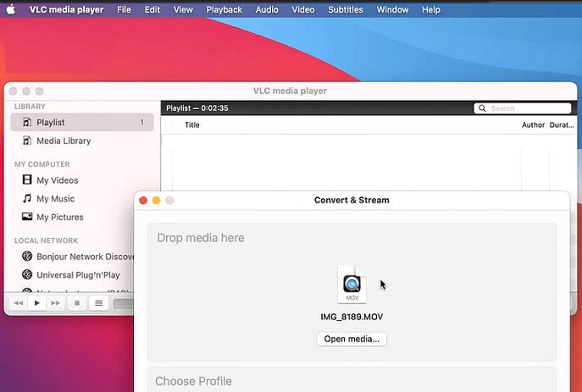Image resolution: width=582 pixels, height=392 pixels.
Task: Click the next/fast-forward playback button
Action: tap(55, 303)
